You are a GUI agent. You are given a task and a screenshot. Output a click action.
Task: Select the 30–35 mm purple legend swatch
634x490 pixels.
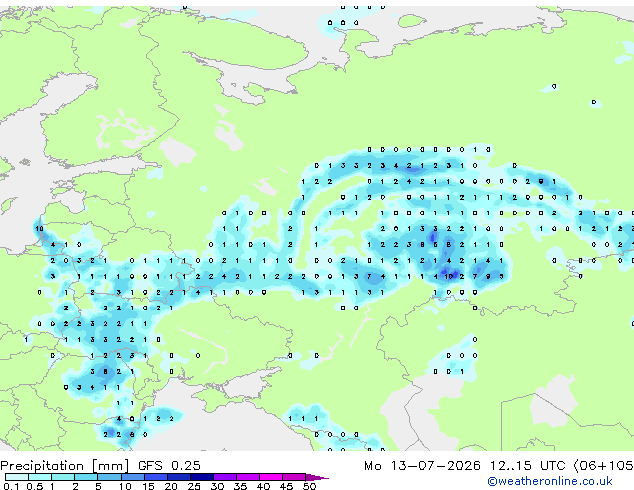224,477
